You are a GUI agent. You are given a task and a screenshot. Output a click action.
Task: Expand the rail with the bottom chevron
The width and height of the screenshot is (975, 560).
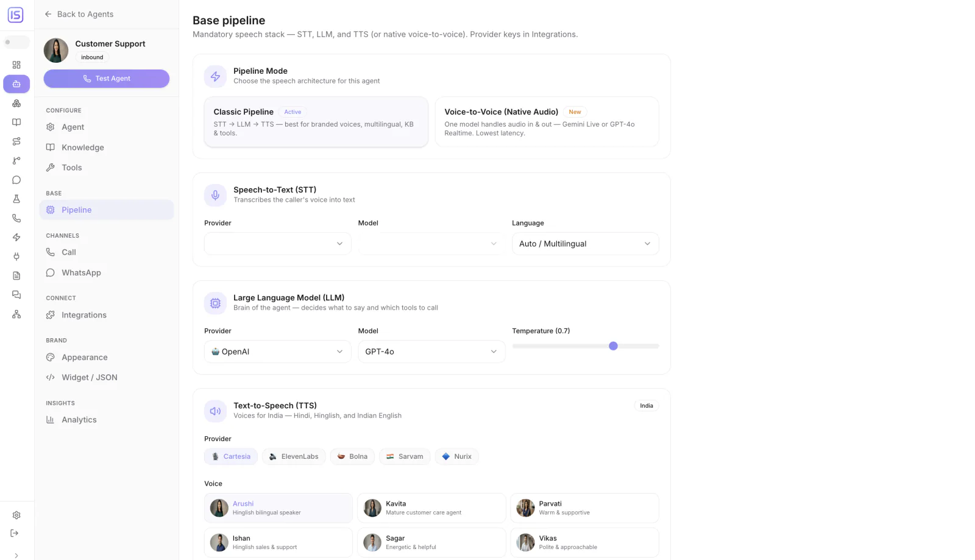[x=16, y=555]
